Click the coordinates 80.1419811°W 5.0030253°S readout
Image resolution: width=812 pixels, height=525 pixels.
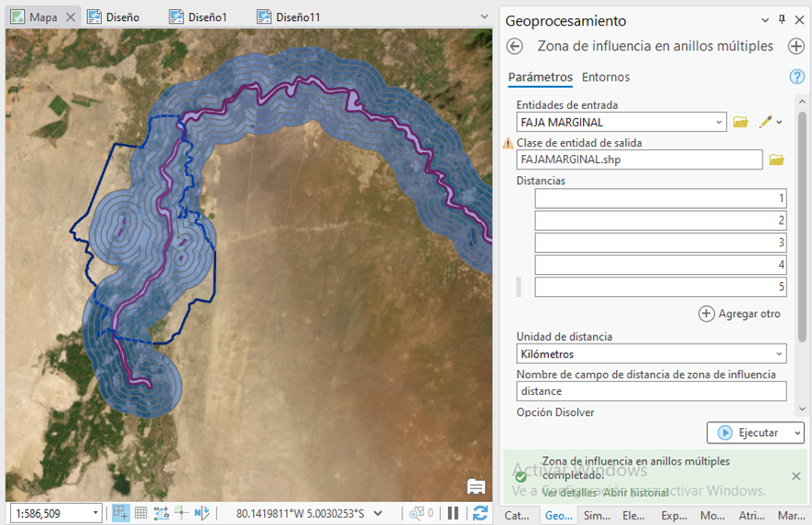click(301, 513)
